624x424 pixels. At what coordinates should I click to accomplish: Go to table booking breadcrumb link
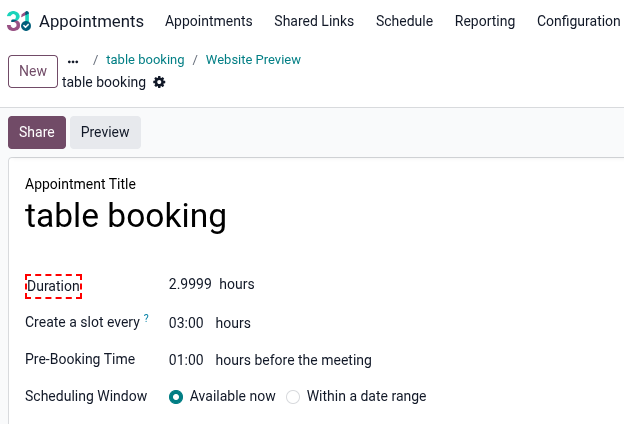pyautogui.click(x=145, y=60)
